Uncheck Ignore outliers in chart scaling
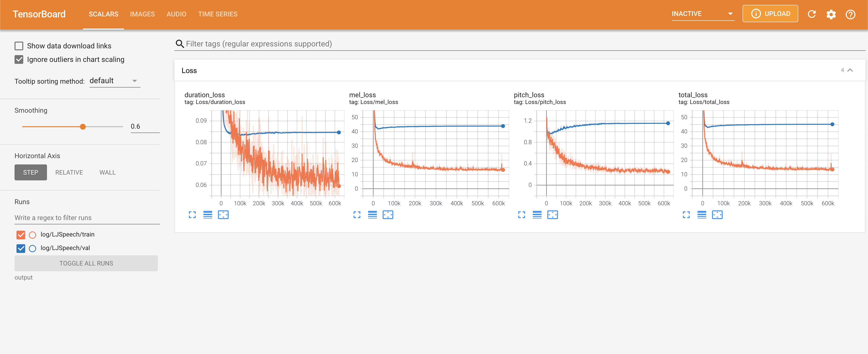The image size is (868, 354). click(19, 59)
